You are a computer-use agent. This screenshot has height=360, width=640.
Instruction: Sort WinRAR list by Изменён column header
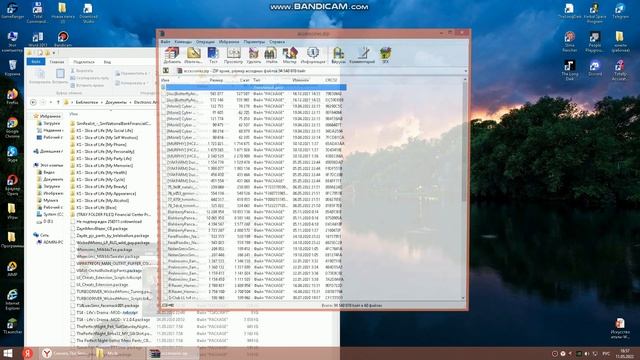click(x=300, y=80)
